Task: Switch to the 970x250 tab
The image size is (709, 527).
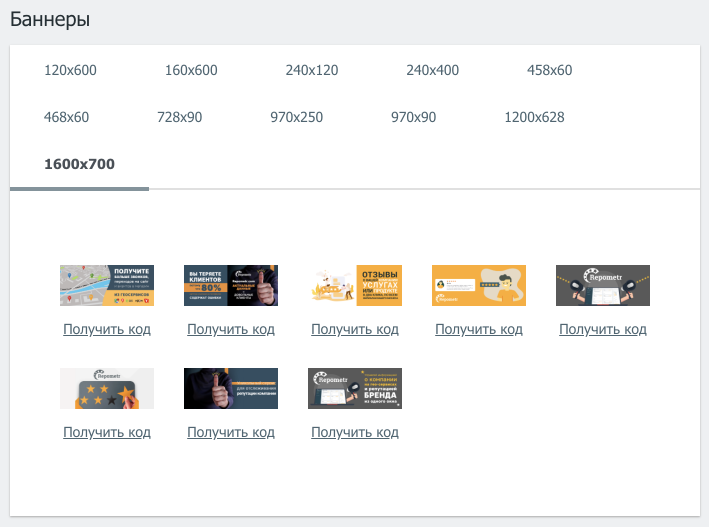Action: tap(296, 117)
